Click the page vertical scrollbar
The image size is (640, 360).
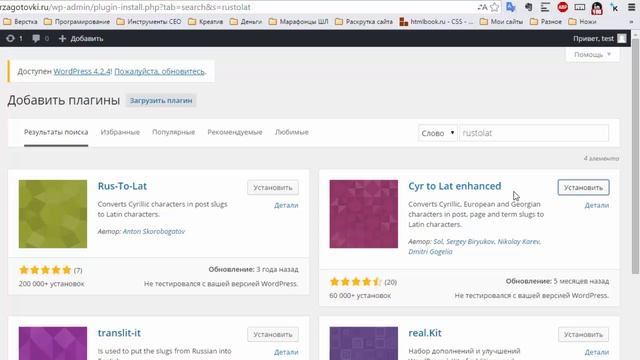636,155
